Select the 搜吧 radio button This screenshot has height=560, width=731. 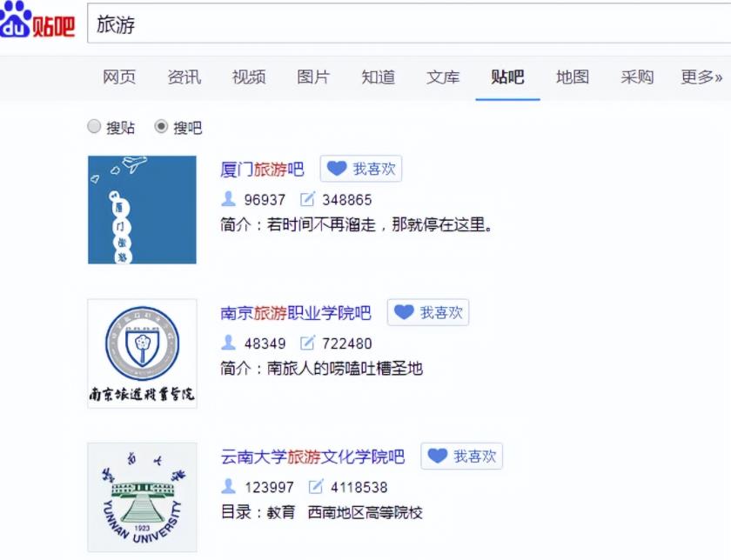(161, 127)
